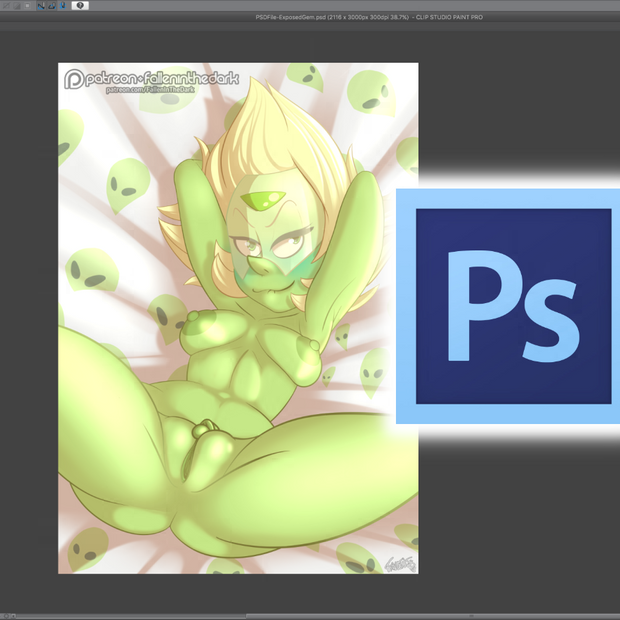The height and width of the screenshot is (620, 620).
Task: Click the second greyed-out triangular toolbar icon
Action: (17, 6)
